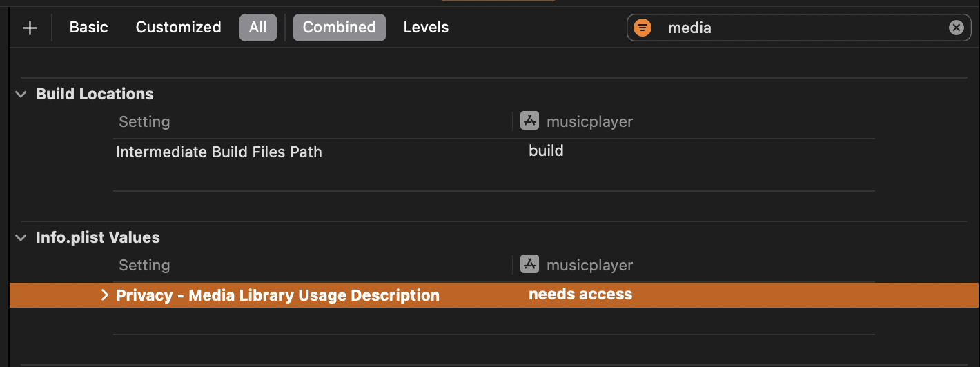Click the Info.plist Values section title

pos(97,237)
